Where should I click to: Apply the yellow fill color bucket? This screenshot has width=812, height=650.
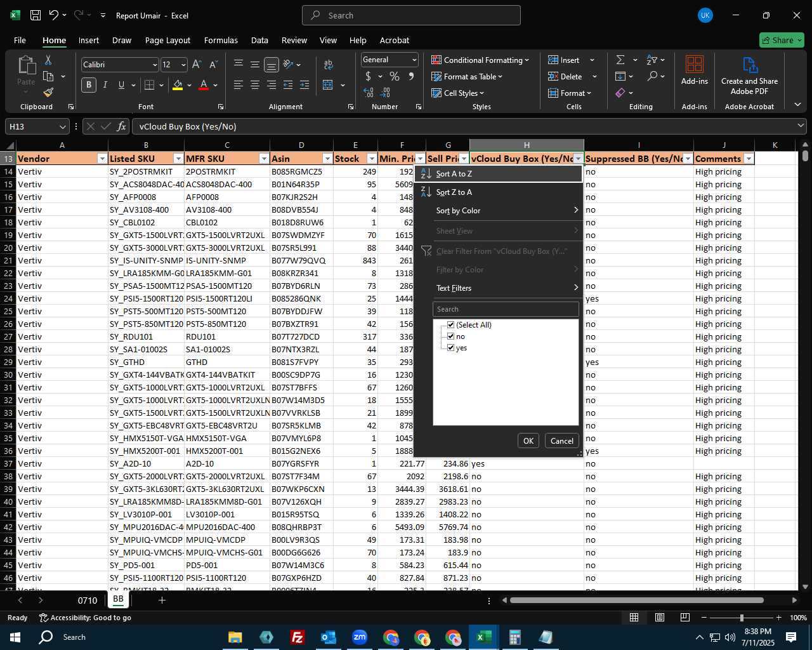click(178, 84)
